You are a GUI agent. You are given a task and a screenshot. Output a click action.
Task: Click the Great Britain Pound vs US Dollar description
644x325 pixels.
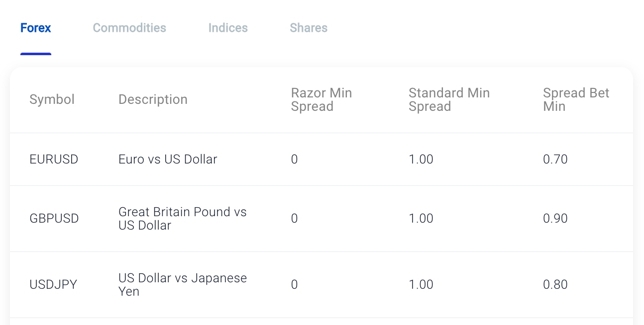coord(182,218)
